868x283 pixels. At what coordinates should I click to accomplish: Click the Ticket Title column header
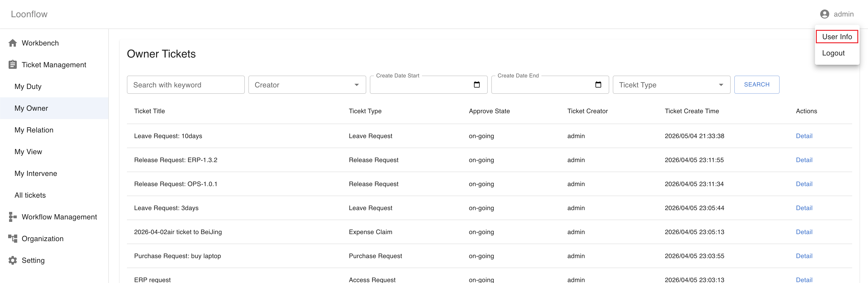coord(149,111)
